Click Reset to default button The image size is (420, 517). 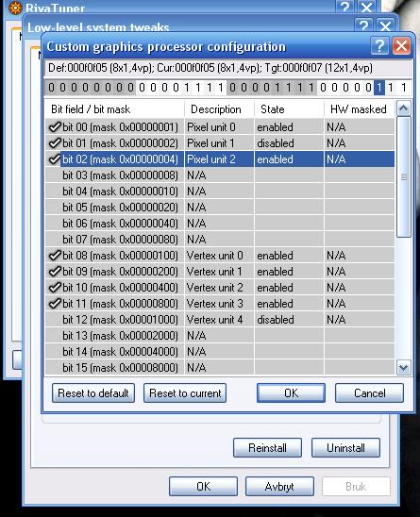pyautogui.click(x=93, y=393)
